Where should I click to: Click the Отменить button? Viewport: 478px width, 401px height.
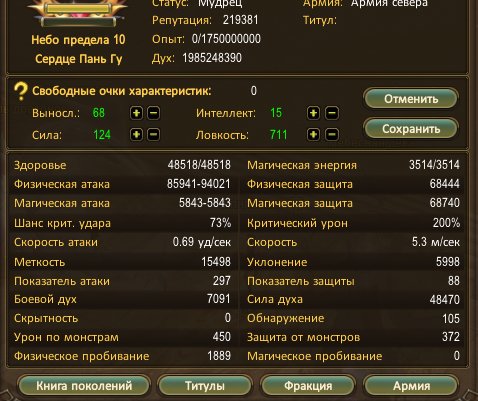[x=411, y=99]
